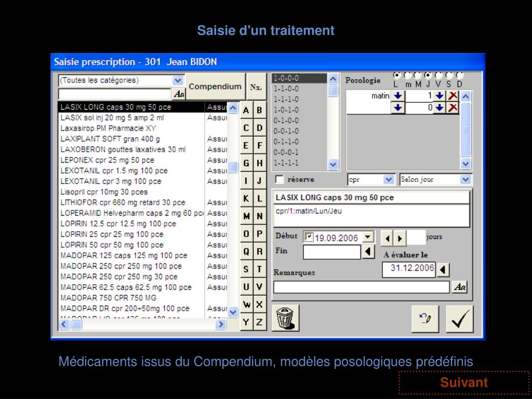This screenshot has width=532, height=399.
Task: Click the Aa button next to Remarques field
Action: point(459,287)
